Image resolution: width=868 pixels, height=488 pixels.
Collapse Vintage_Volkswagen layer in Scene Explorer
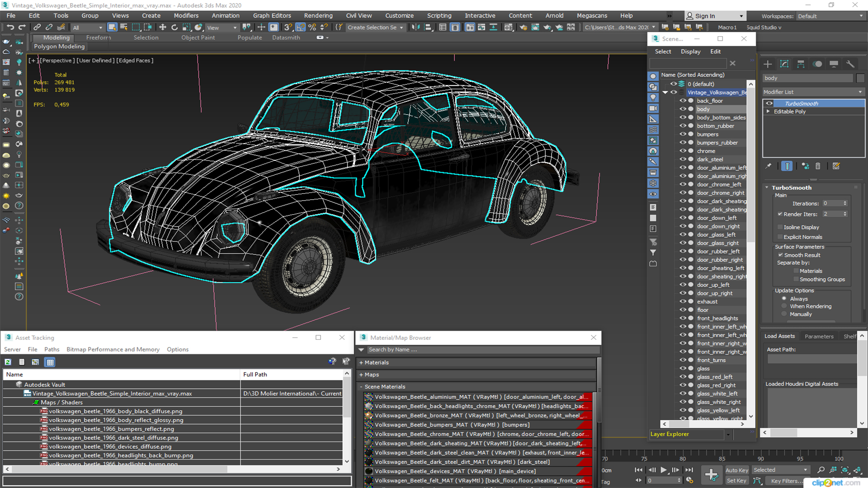pos(665,93)
